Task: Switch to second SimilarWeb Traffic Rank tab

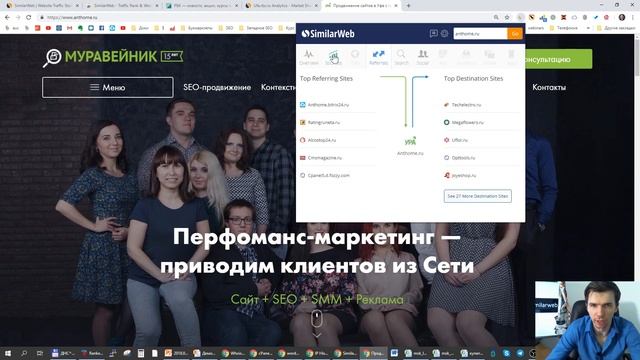Action: click(x=122, y=6)
